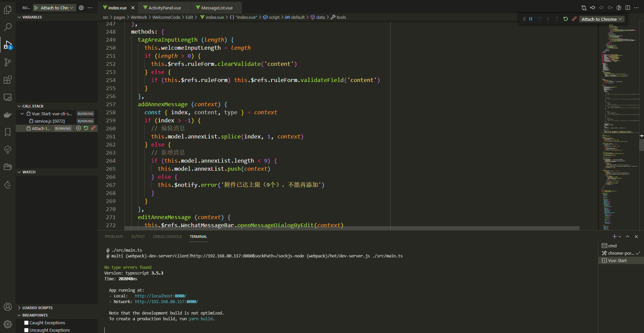
Task: Click the tools breadcrumb item
Action: pyautogui.click(x=339, y=17)
